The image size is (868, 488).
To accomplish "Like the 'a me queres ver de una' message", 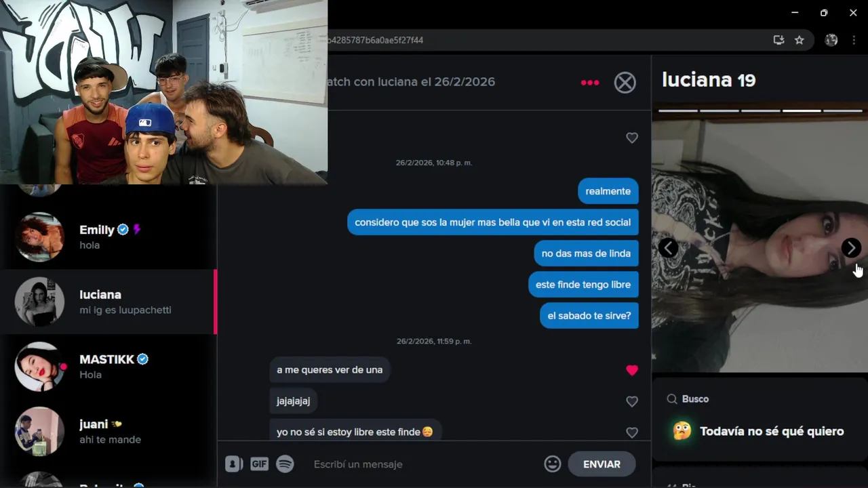I will point(632,370).
